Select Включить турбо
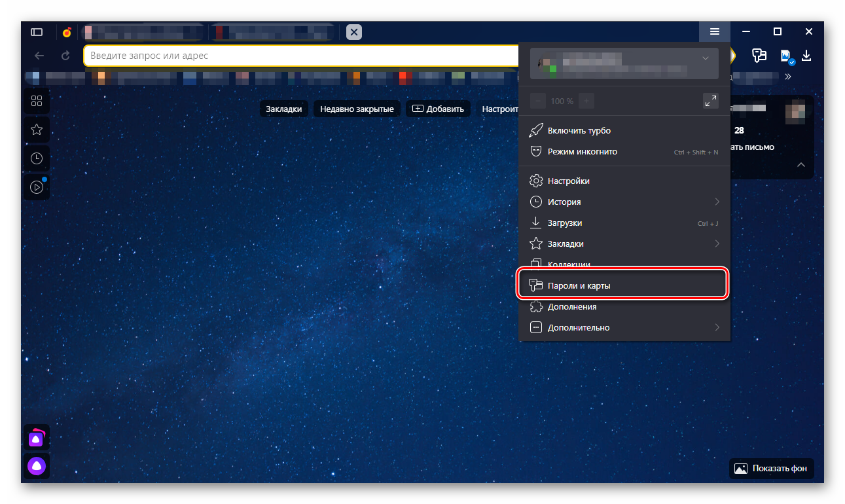This screenshot has height=504, width=845. pyautogui.click(x=624, y=130)
